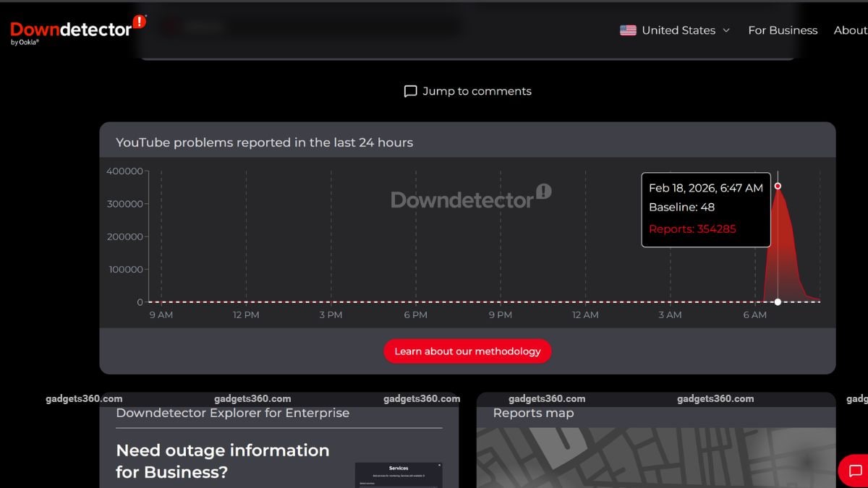This screenshot has height=488, width=868.
Task: Click the Learn about our methodology button
Action: point(467,351)
